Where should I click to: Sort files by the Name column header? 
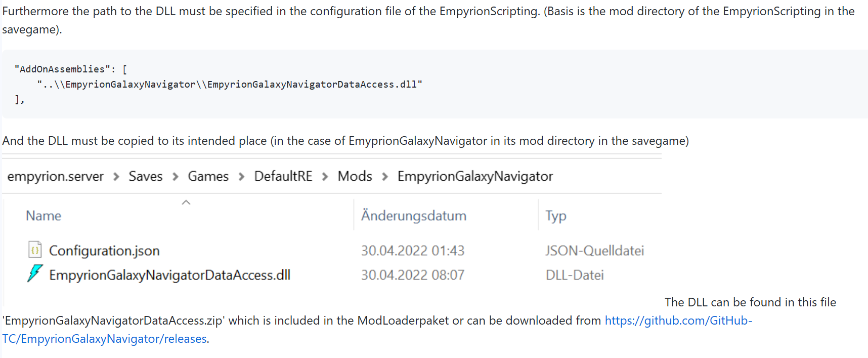(x=44, y=216)
